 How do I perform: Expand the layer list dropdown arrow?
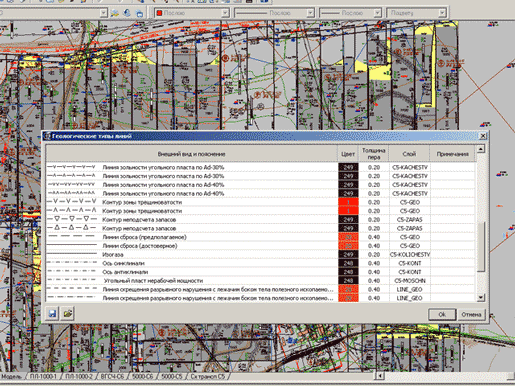tap(103, 13)
